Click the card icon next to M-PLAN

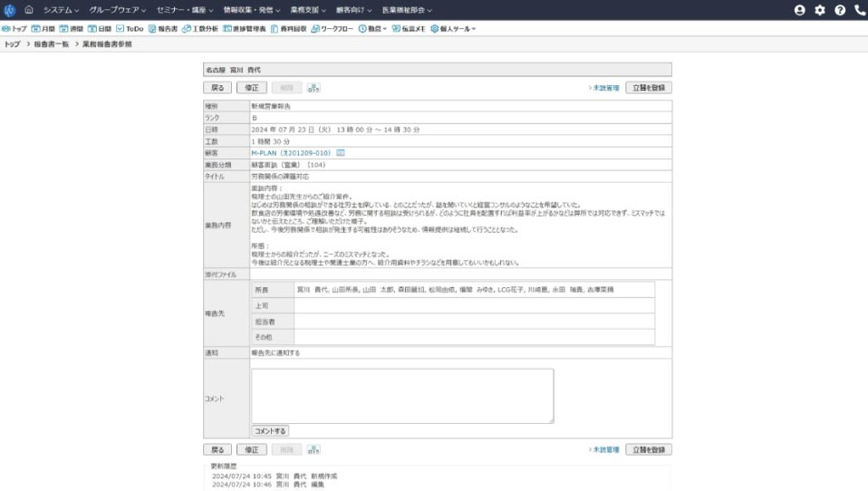[341, 153]
